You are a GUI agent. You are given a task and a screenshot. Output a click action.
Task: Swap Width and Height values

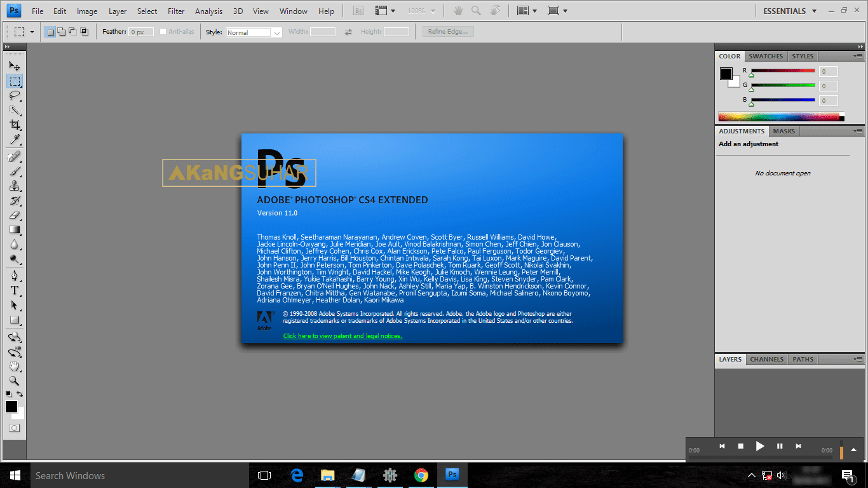point(348,32)
